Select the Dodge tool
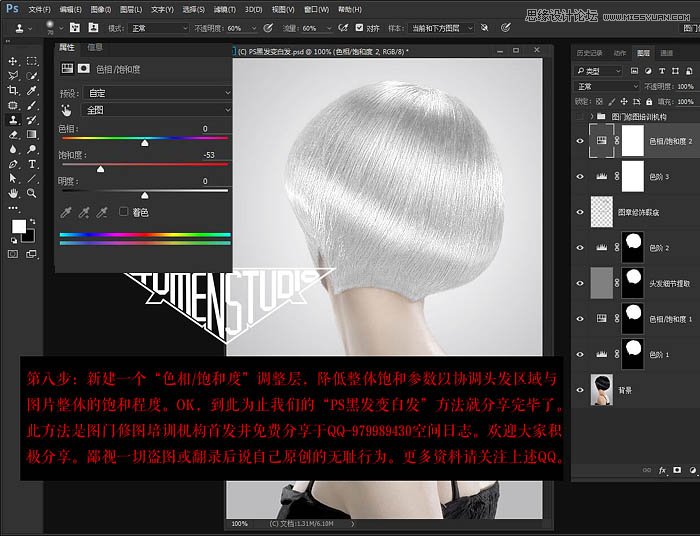 coord(31,149)
